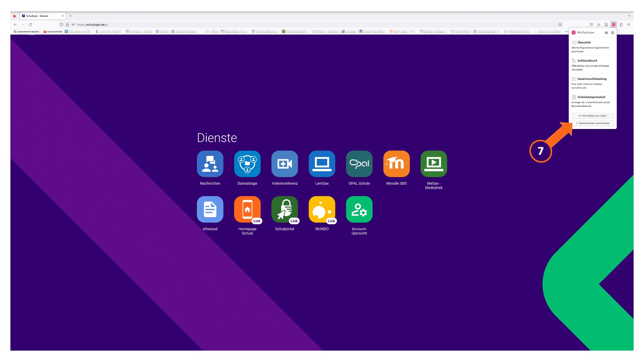The image size is (644, 362).
Task: Open the Dateiablage service
Action: tap(247, 164)
